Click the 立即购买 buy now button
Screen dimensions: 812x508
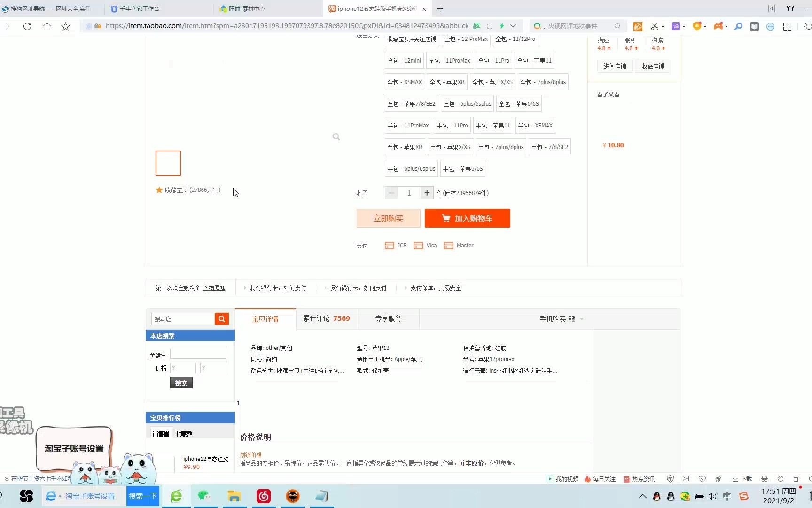(388, 218)
